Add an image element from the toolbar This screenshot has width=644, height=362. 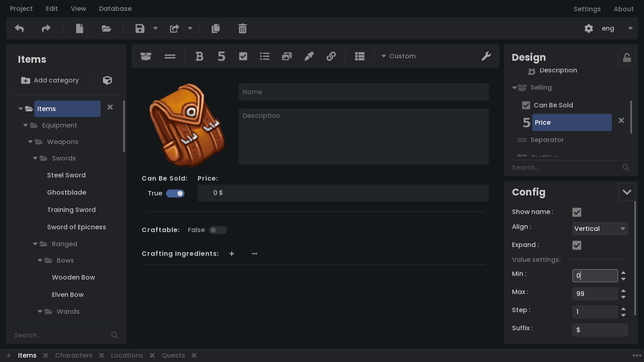click(x=286, y=56)
